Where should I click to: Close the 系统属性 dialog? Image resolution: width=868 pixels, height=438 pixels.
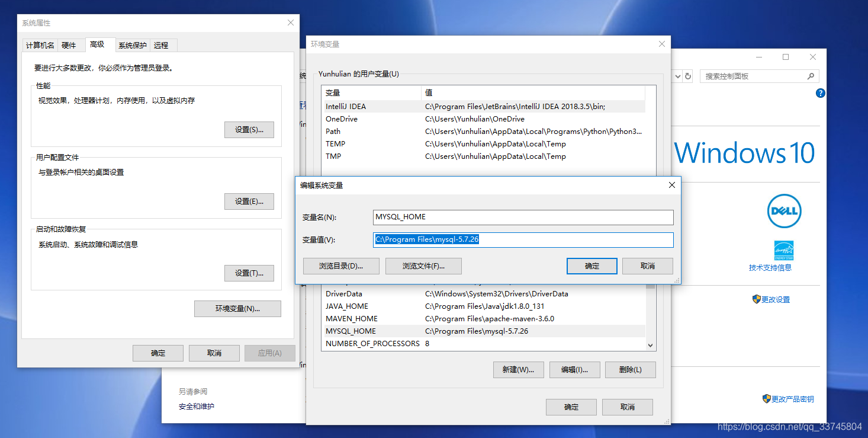(x=291, y=23)
